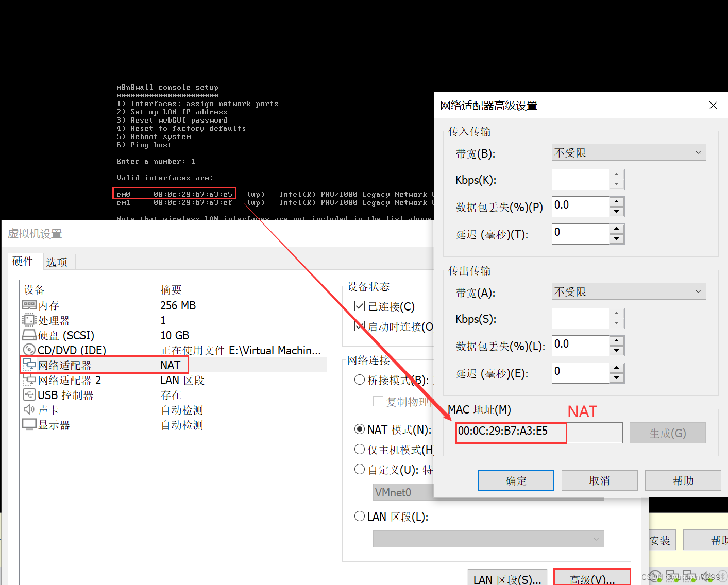This screenshot has height=585, width=728.
Task: Click the 帮助 button in advanced settings
Action: 683,480
